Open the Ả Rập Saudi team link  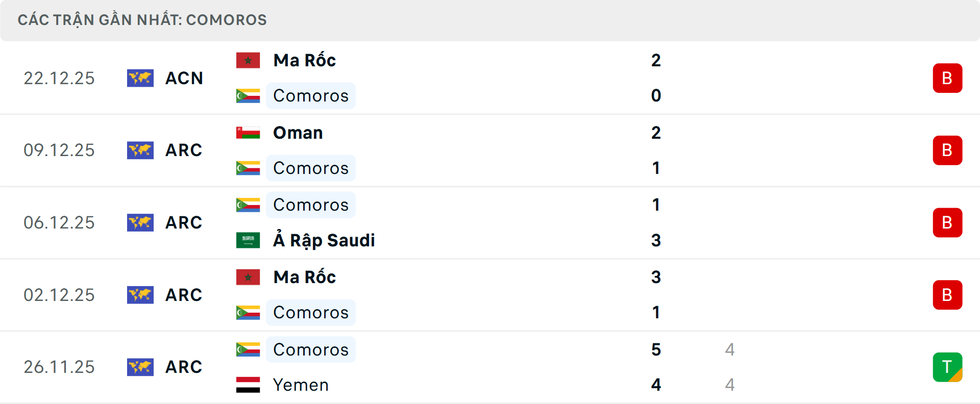[x=324, y=240]
